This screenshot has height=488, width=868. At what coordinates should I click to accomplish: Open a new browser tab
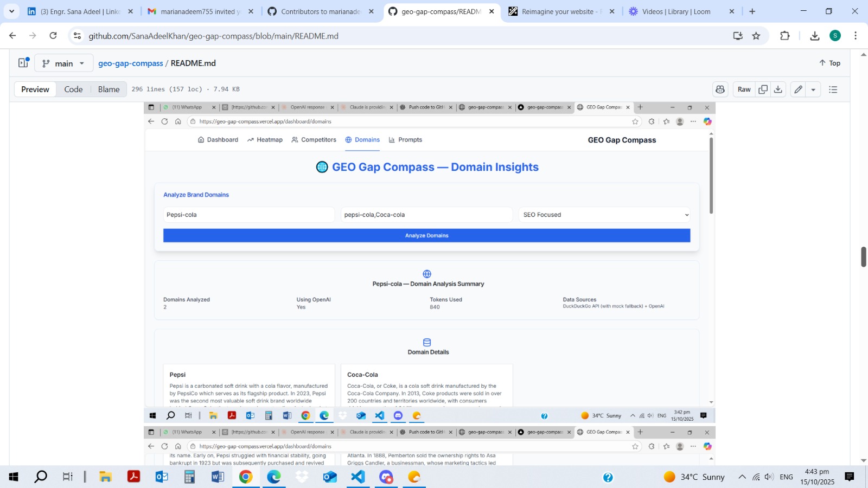coord(752,11)
